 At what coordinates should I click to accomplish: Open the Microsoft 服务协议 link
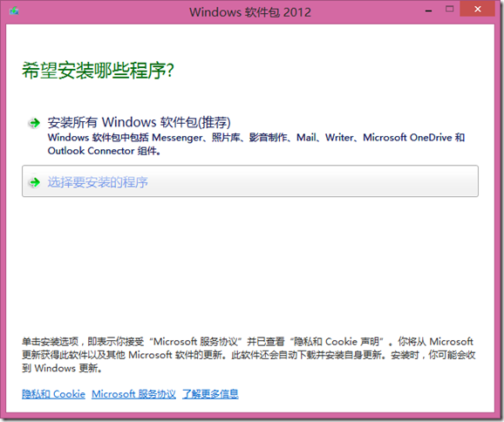pyautogui.click(x=133, y=394)
